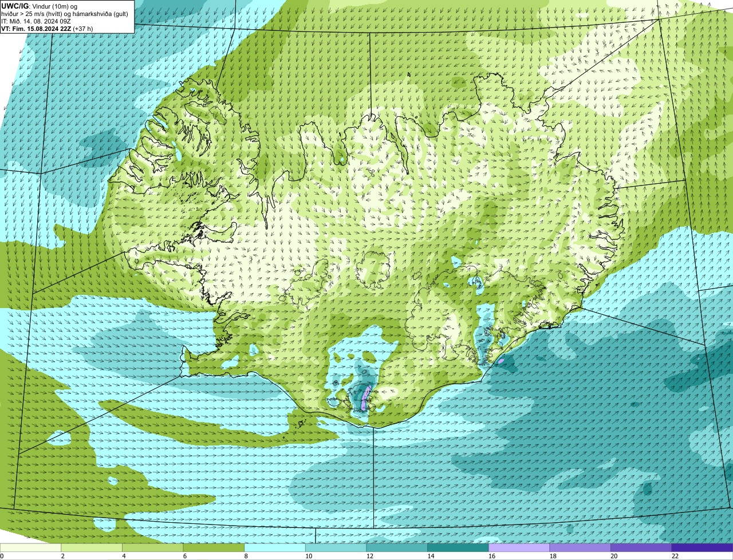Click the '2' tick label on the wind scale

coord(62,556)
